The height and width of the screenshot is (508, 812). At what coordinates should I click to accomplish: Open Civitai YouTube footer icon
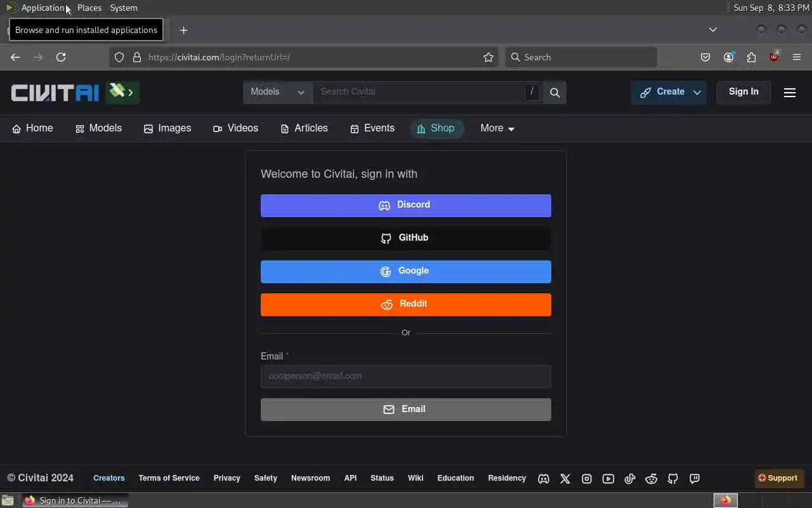pos(608,479)
